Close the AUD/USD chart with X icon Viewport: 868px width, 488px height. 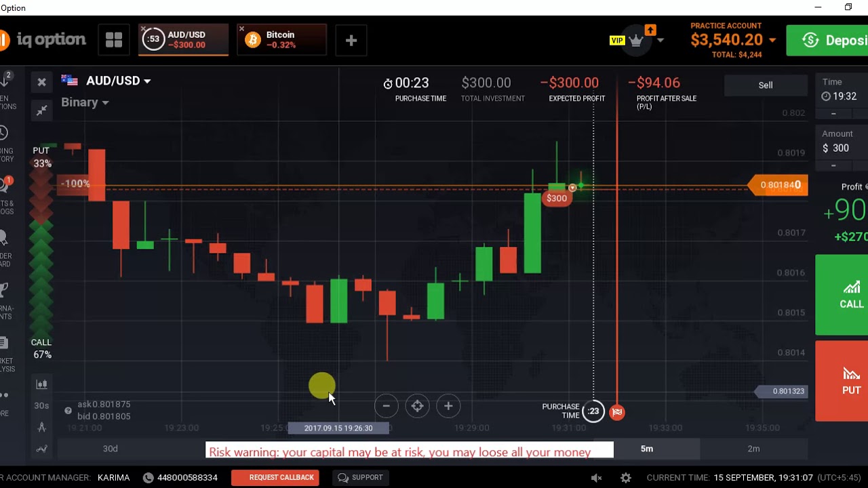click(42, 82)
